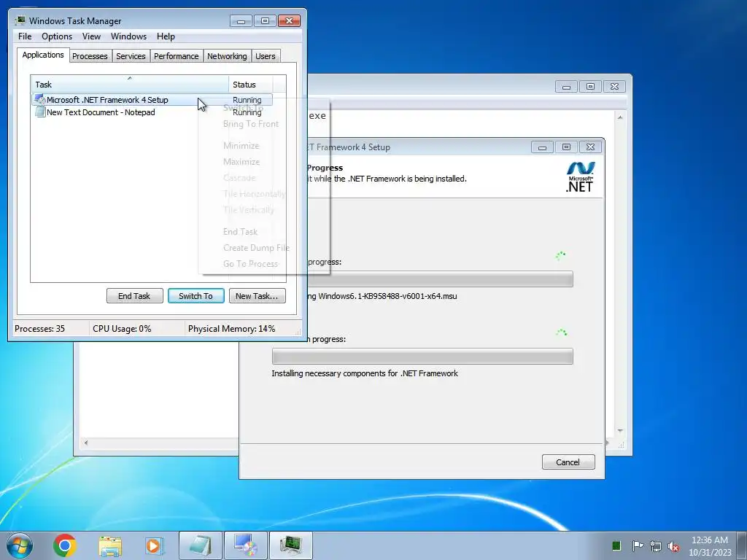747x560 pixels.
Task: Click the Processes: 35 status bar entry
Action: click(39, 329)
